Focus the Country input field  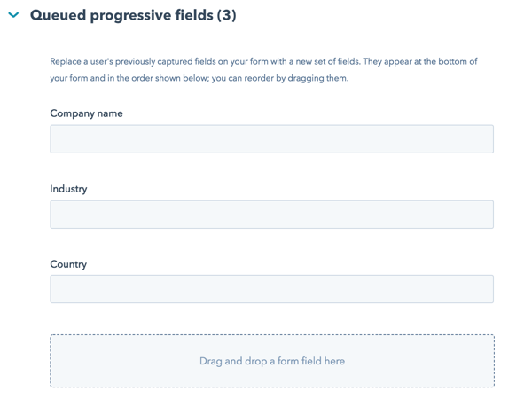[x=271, y=289]
